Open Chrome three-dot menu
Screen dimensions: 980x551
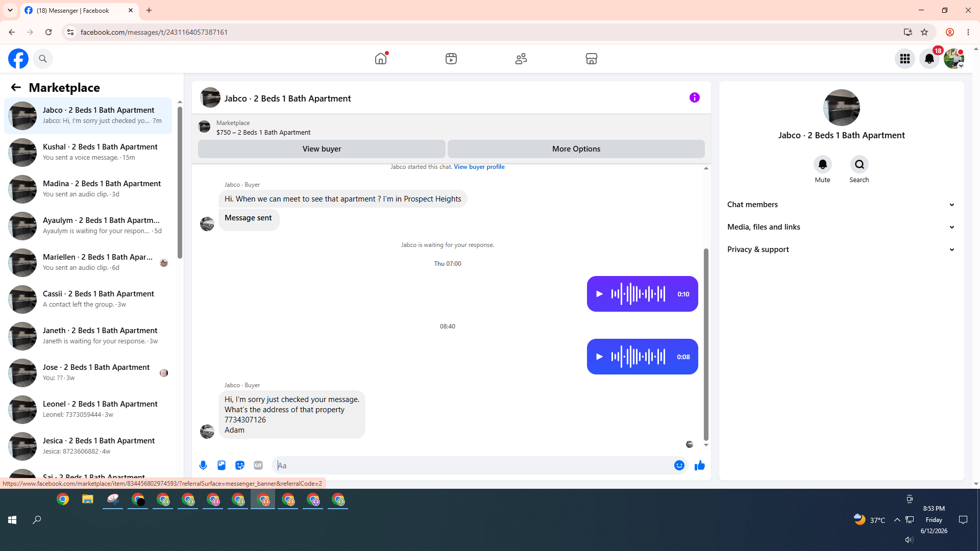(x=968, y=32)
